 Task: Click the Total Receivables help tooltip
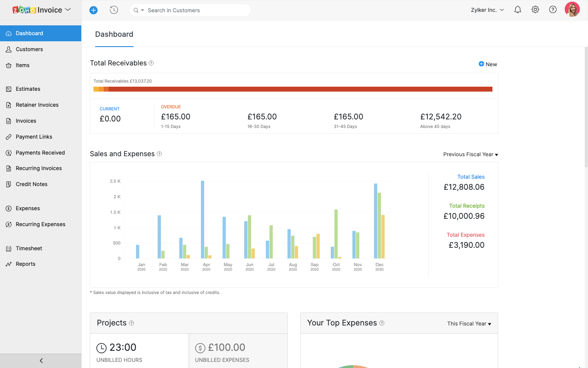[151, 63]
